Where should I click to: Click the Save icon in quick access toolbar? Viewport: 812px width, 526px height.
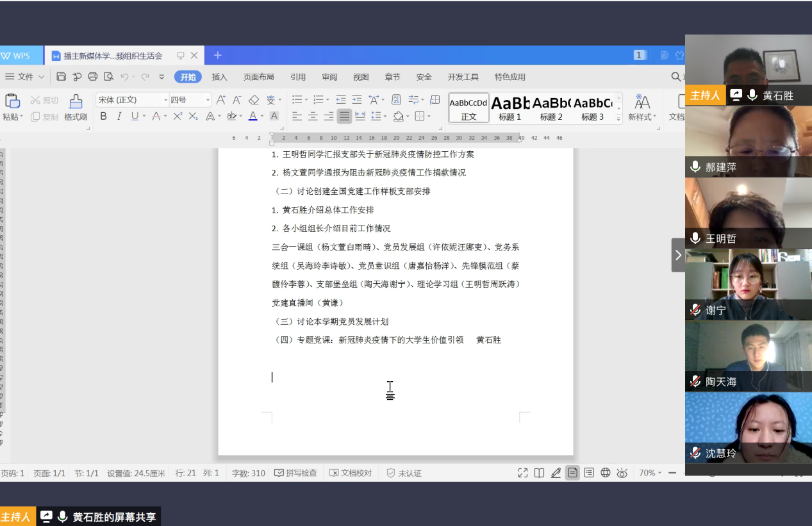(x=62, y=77)
